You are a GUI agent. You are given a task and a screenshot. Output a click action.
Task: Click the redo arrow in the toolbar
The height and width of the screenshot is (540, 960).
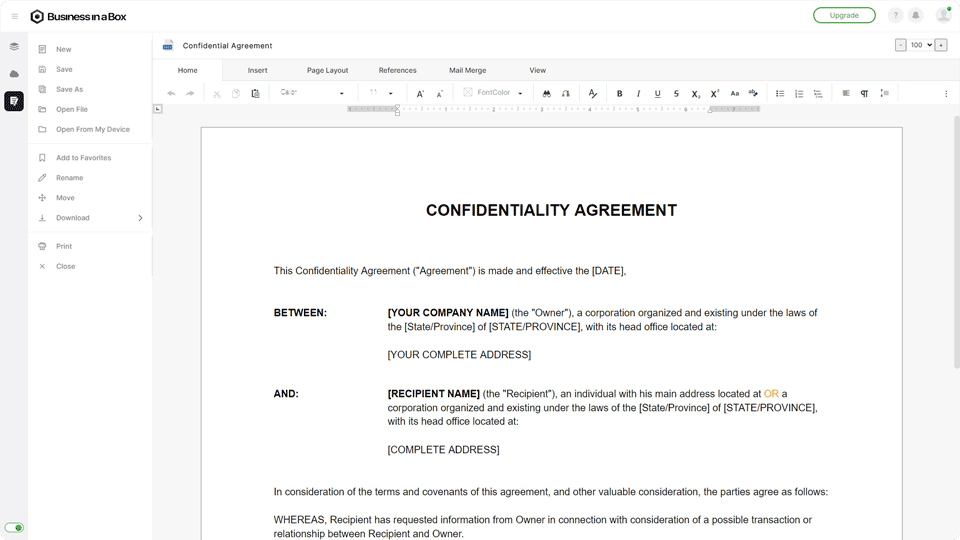point(190,94)
